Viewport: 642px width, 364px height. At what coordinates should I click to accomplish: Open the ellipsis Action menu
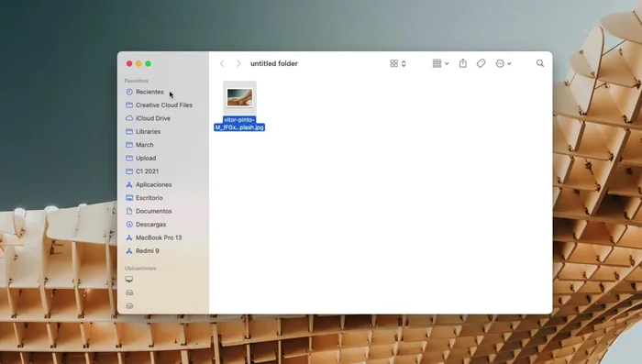click(500, 63)
